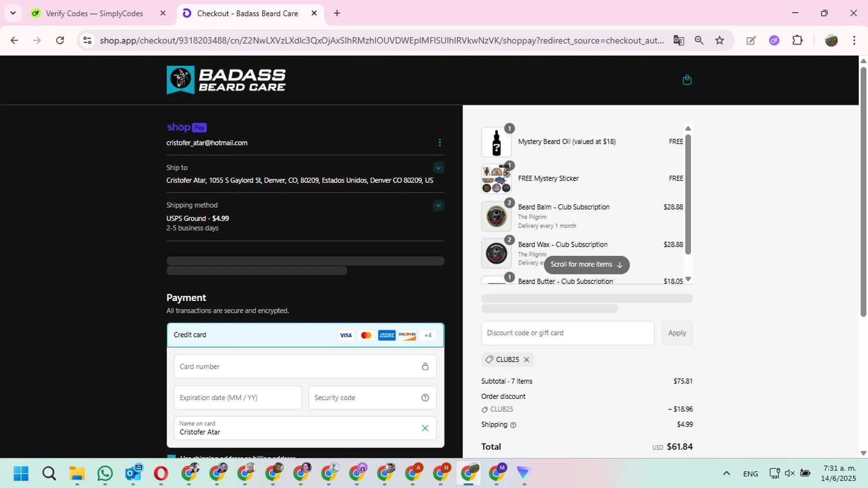868x488 pixels.
Task: Open the three-dot menu beside the email
Action: pyautogui.click(x=440, y=142)
